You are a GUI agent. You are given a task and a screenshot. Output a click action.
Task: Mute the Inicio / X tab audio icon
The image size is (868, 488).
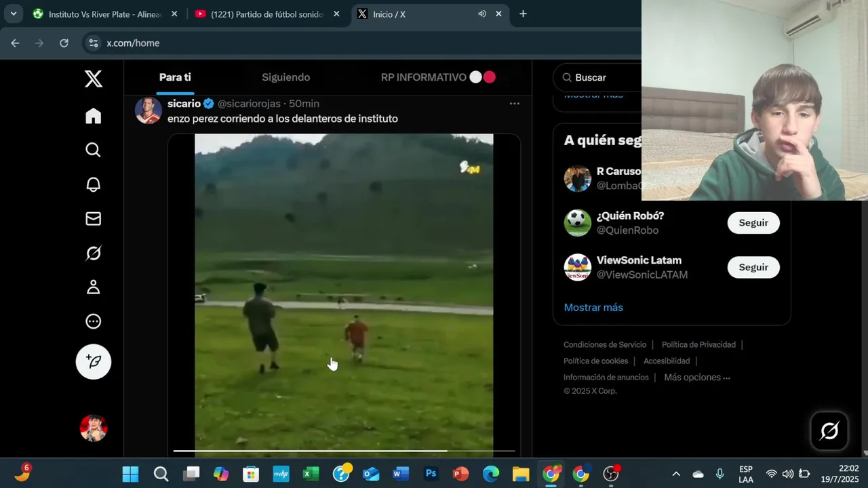click(482, 14)
